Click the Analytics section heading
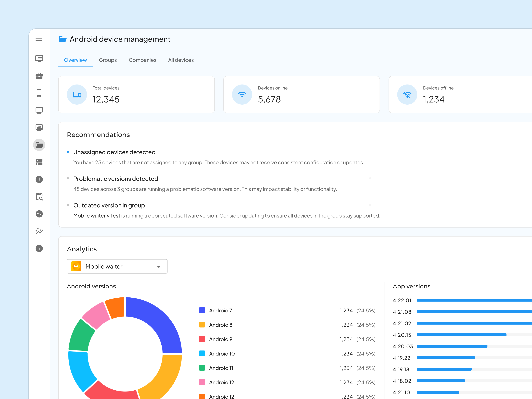 (82, 249)
